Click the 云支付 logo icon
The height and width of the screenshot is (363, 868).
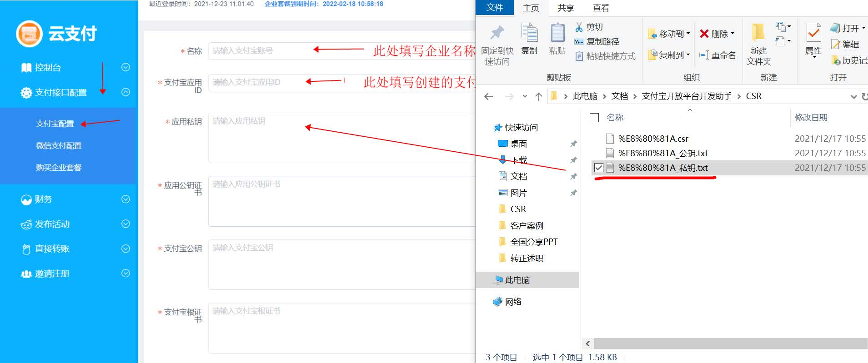pyautogui.click(x=29, y=34)
